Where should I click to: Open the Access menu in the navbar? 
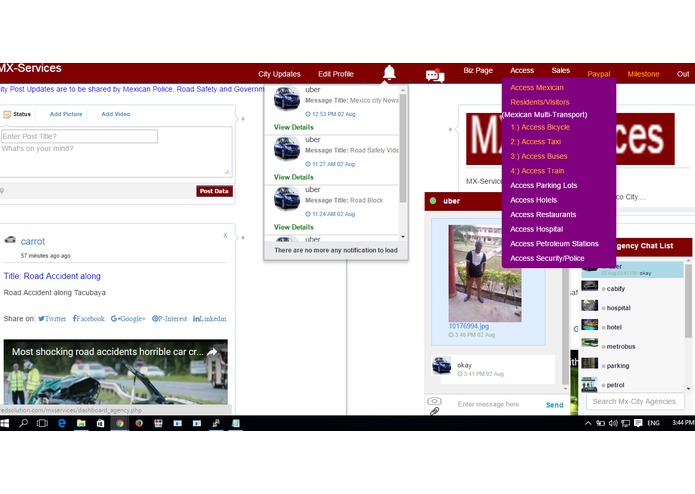(522, 70)
